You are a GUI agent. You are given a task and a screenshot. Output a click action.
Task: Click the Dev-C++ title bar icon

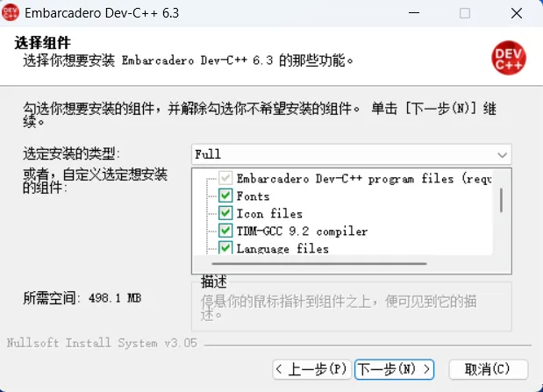[x=11, y=13]
